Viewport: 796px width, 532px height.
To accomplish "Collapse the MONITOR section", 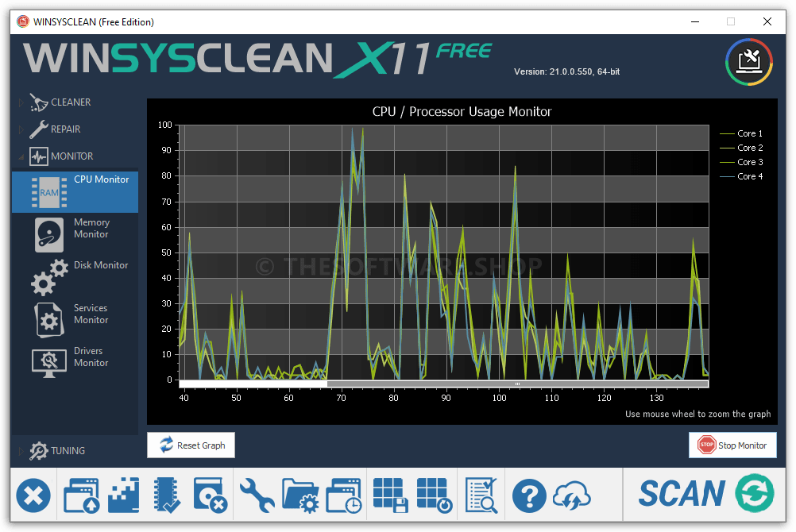I will pos(21,157).
